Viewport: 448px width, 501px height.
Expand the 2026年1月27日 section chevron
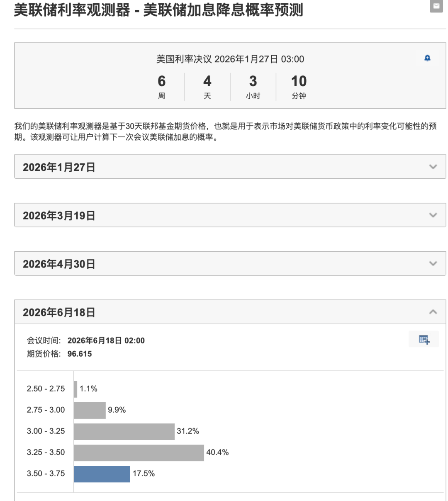[433, 167]
